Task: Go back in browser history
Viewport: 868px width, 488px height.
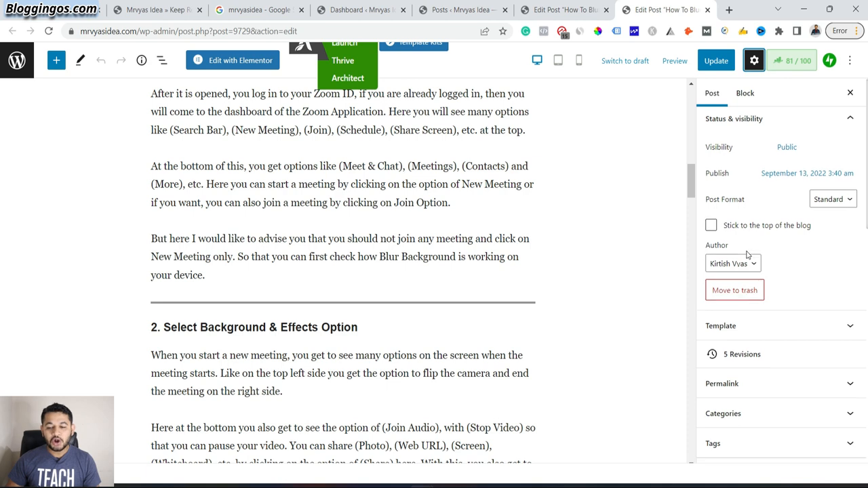Action: coord(12,31)
